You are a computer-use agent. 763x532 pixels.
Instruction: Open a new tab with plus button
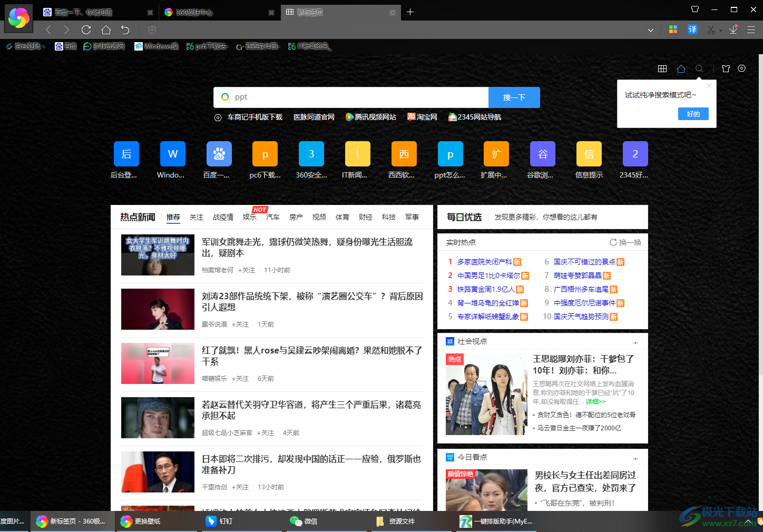tap(410, 12)
